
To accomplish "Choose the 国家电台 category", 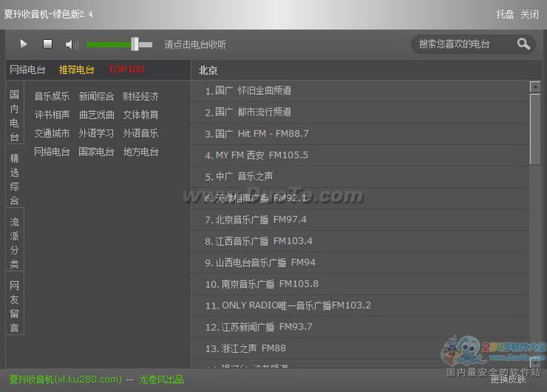I will click(x=96, y=152).
